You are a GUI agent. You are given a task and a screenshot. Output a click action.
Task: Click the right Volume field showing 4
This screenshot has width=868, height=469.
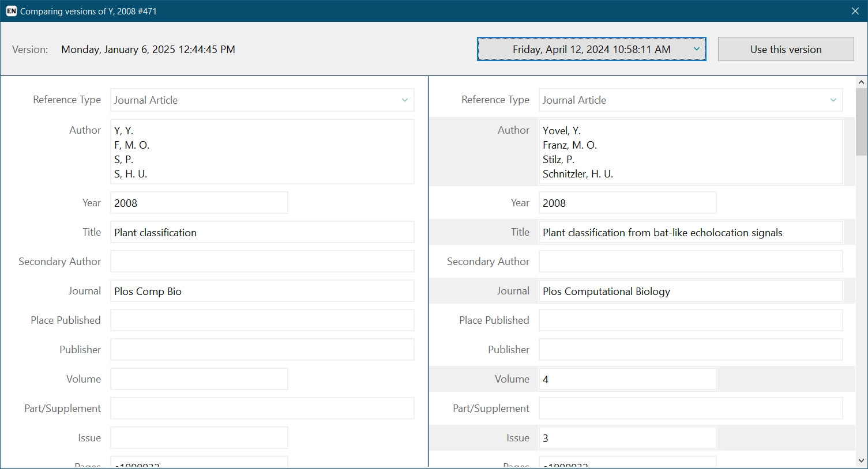[627, 379]
